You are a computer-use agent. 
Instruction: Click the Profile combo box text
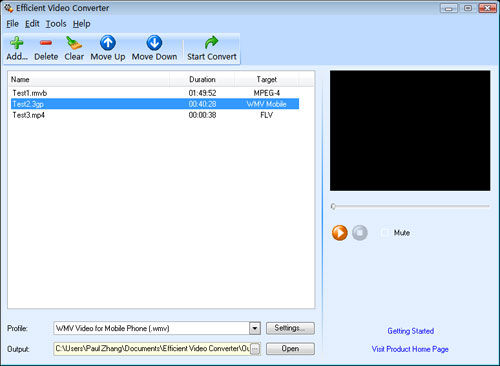112,328
